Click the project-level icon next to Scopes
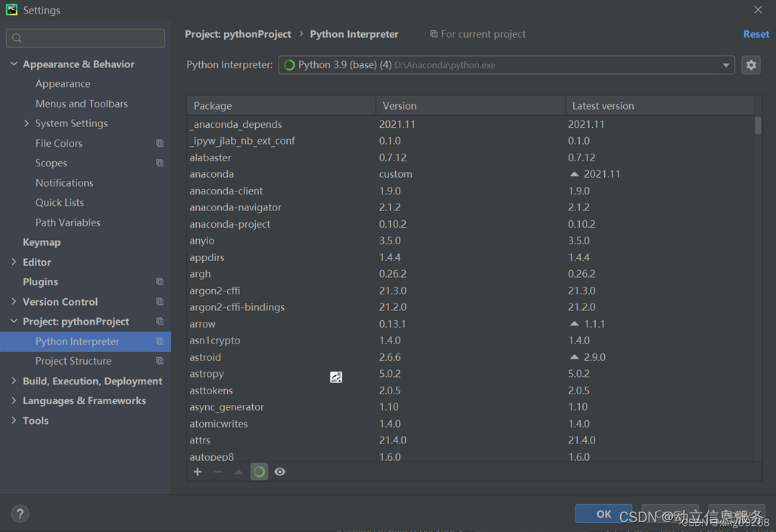 160,163
